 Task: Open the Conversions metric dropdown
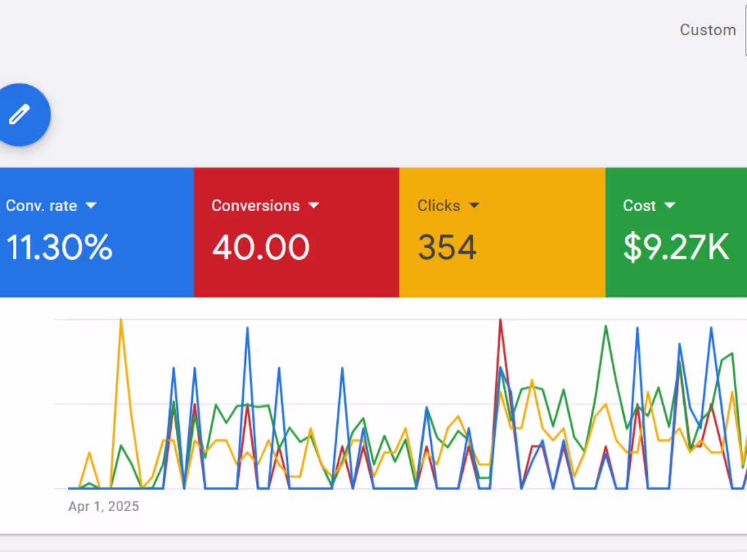pos(314,205)
